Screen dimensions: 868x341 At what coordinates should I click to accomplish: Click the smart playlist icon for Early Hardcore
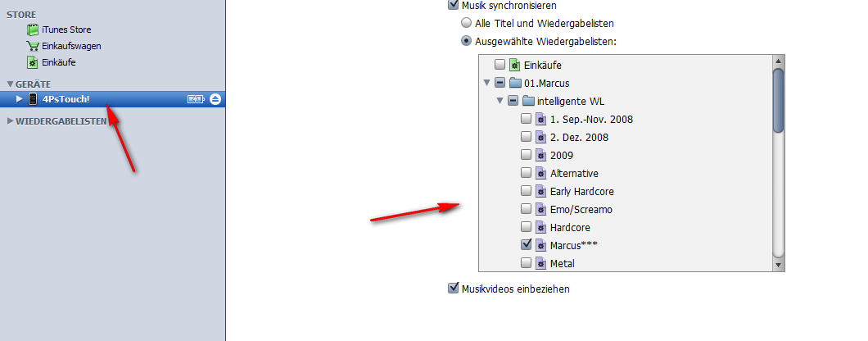click(x=540, y=191)
